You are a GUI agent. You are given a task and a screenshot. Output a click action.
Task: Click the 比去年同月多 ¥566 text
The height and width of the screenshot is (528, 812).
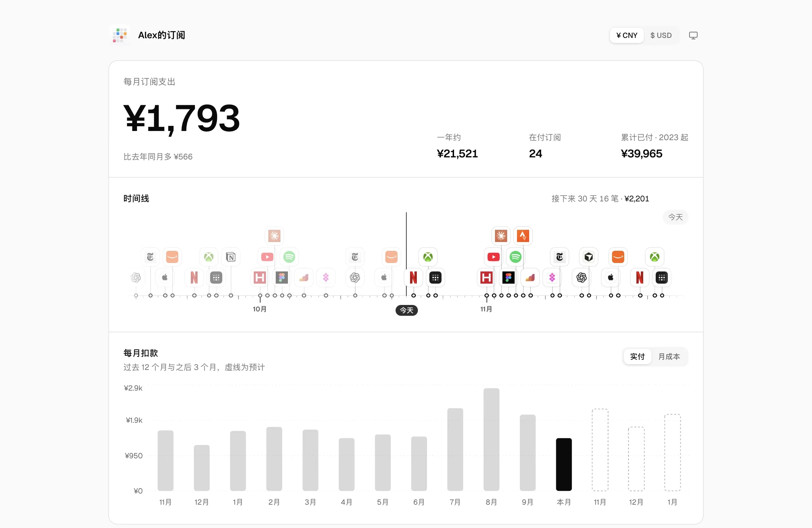click(x=158, y=157)
